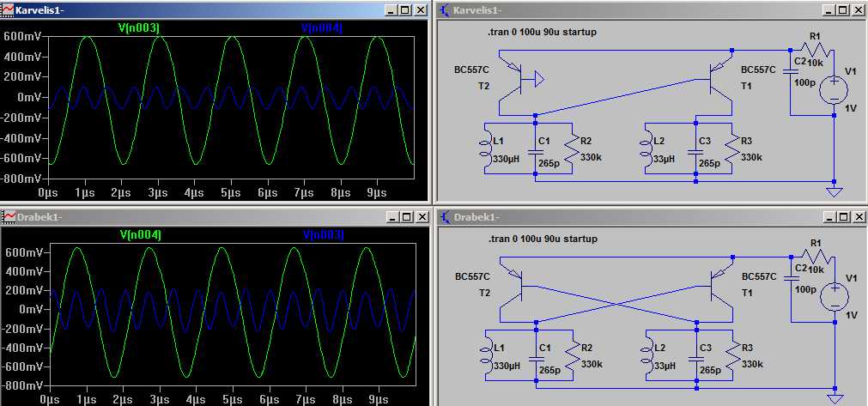Click the green V(n003) trace label in Karvelis1 plot
868x406 pixels.
pos(138,28)
